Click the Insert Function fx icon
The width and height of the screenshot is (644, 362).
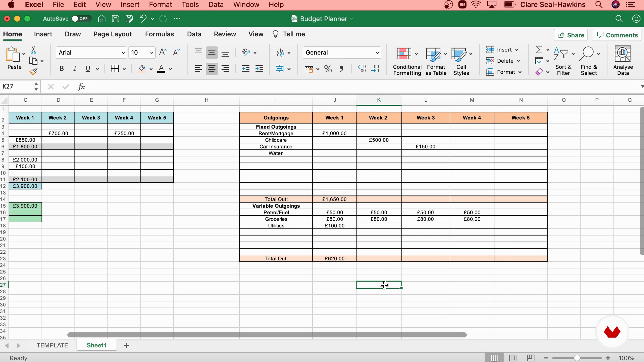pyautogui.click(x=81, y=87)
